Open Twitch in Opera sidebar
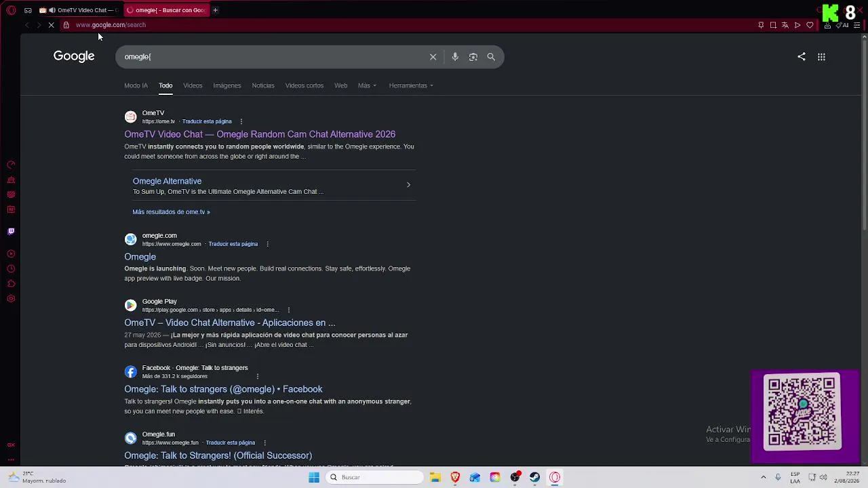Screen dimensions: 868x488 coord(11,231)
